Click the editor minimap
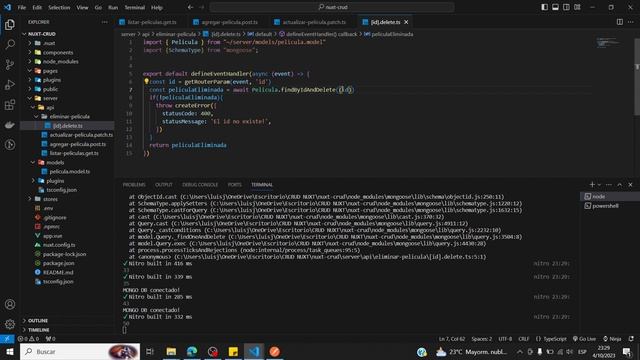This screenshot has width=640, height=360. (x=607, y=42)
